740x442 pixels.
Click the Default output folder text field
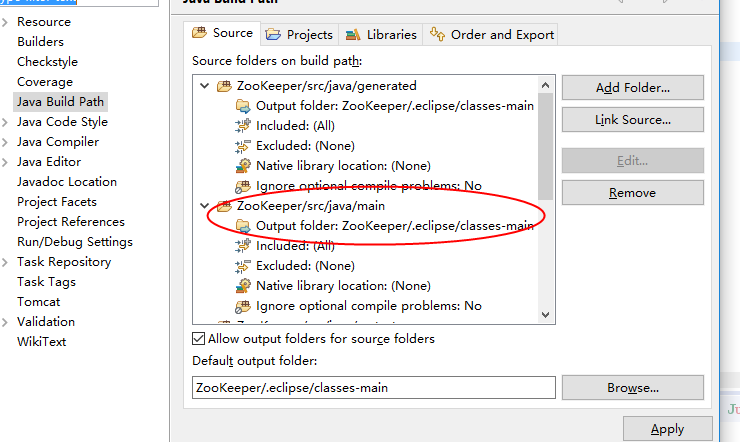373,388
